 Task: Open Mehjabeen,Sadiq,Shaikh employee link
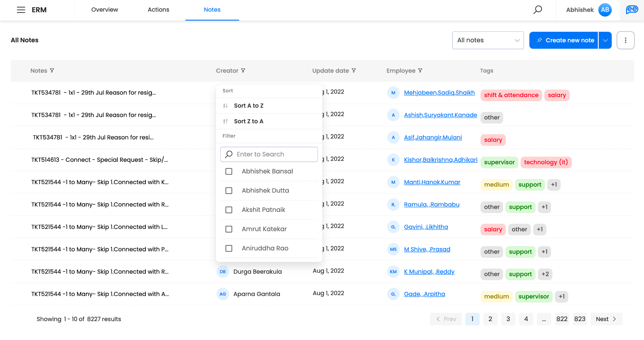pos(439,92)
